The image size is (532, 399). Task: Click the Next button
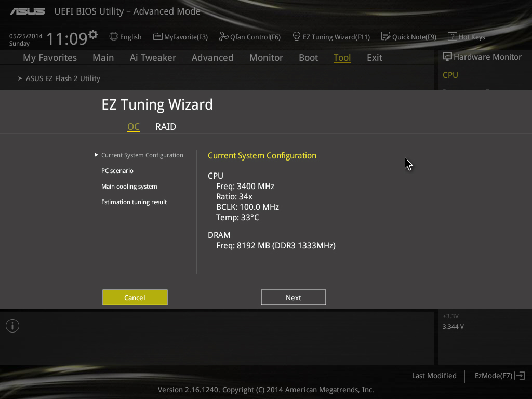coord(294,298)
